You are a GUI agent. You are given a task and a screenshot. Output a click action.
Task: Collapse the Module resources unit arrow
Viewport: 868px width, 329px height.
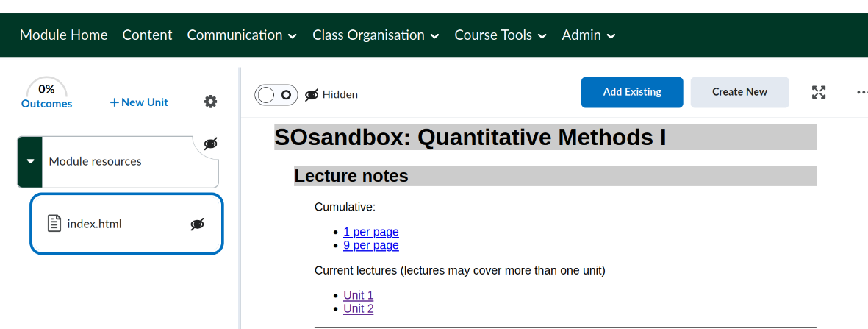30,161
